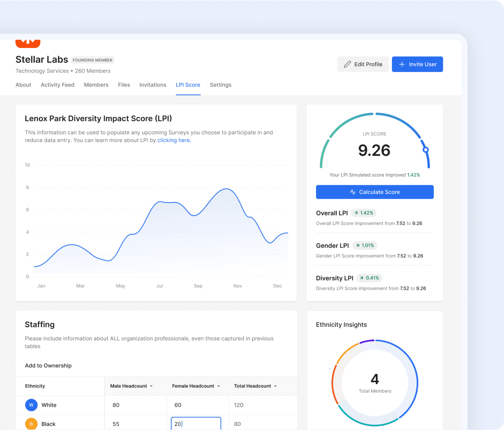This screenshot has height=430, width=504.
Task: Follow the 'clicking here' LPI link
Action: tap(174, 140)
